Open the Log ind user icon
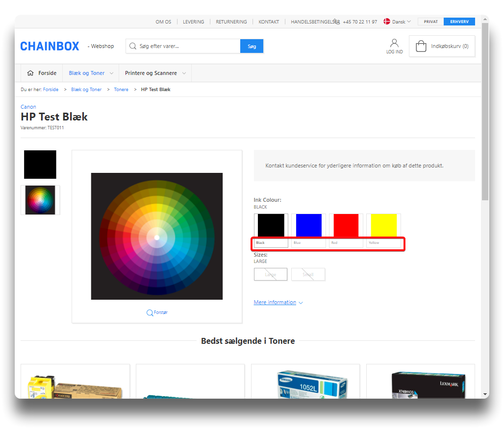The height and width of the screenshot is (429, 504). pos(394,43)
